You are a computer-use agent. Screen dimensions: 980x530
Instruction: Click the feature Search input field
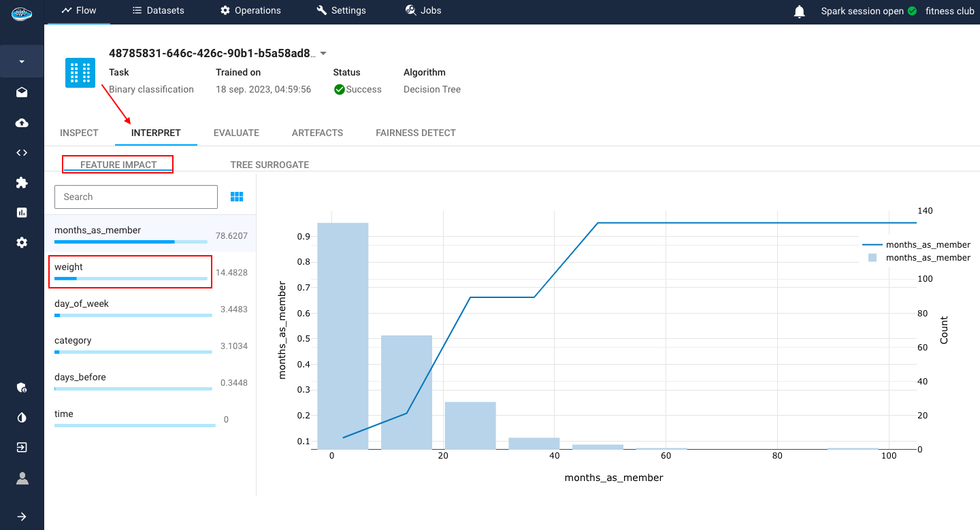coord(136,197)
